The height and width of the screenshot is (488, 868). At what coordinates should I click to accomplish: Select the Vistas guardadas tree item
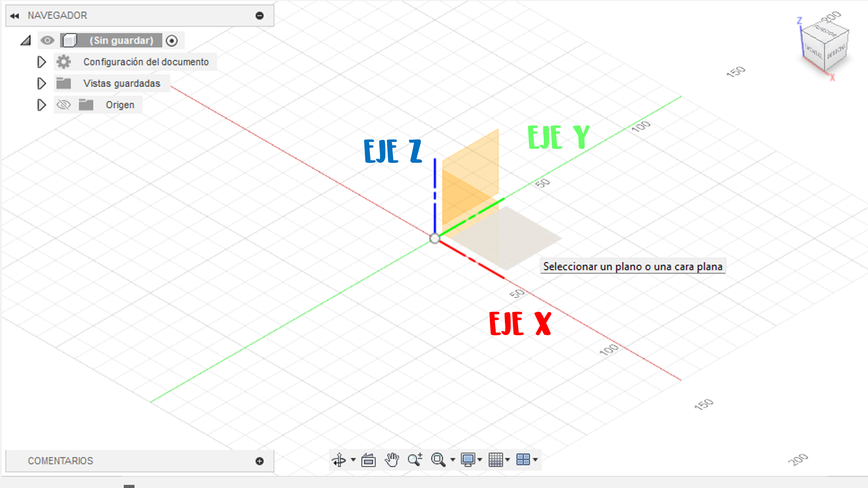[122, 84]
